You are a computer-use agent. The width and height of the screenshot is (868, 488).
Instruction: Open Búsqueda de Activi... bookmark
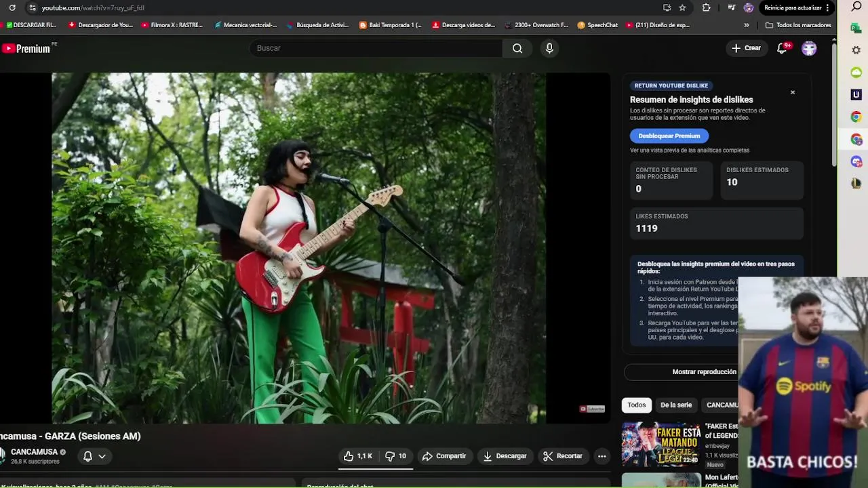click(x=317, y=25)
